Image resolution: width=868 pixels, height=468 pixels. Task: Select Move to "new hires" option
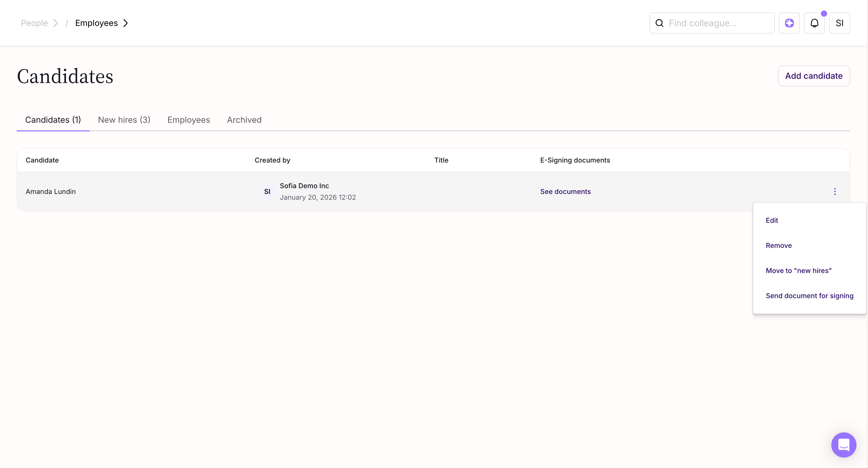[x=798, y=270]
